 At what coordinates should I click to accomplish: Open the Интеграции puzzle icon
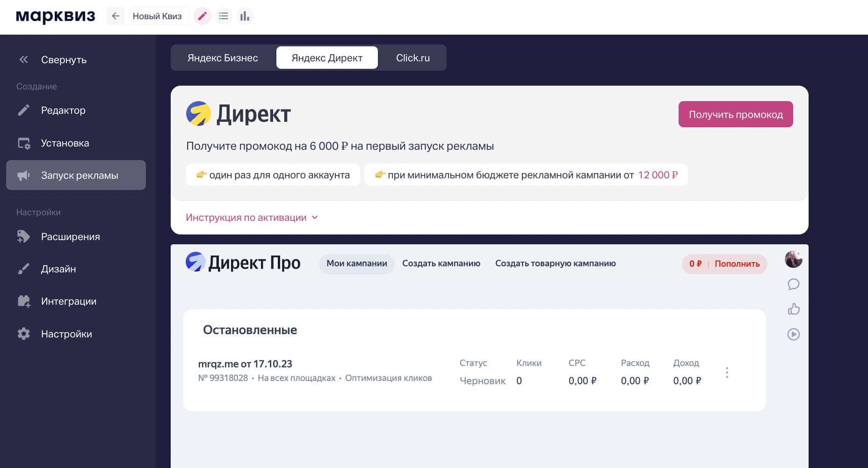point(23,301)
